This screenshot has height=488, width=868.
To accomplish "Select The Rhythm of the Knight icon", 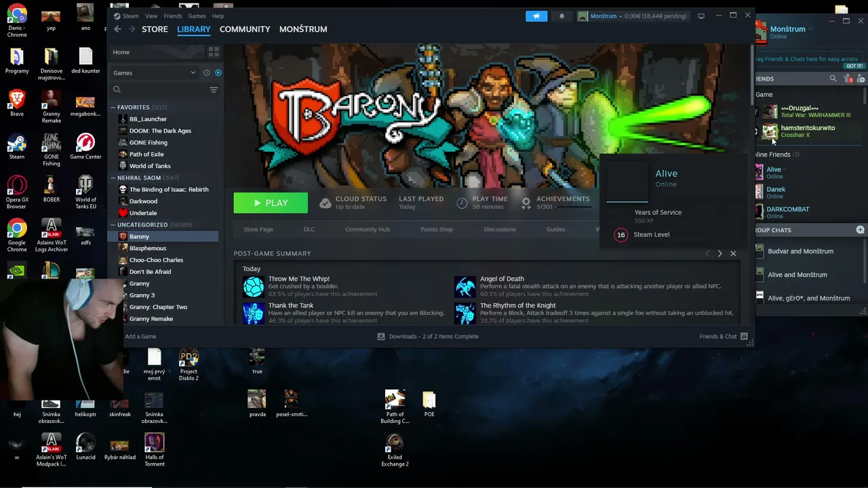I will 465,312.
